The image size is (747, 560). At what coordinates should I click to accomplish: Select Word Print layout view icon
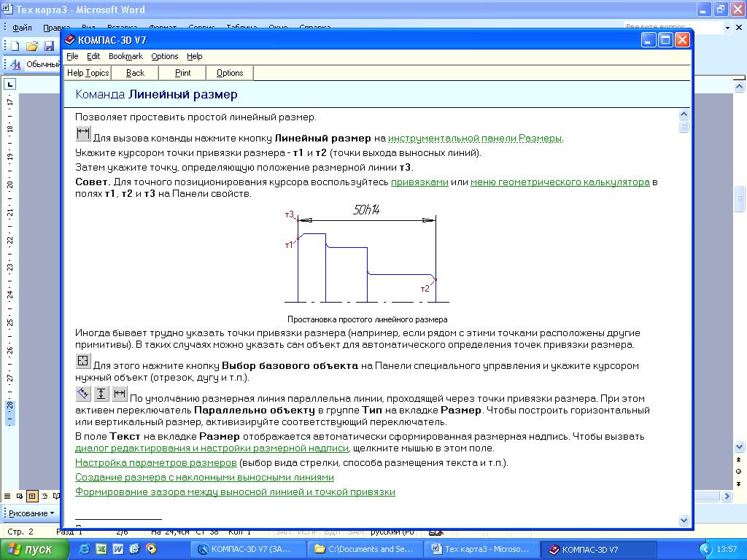coord(32,496)
